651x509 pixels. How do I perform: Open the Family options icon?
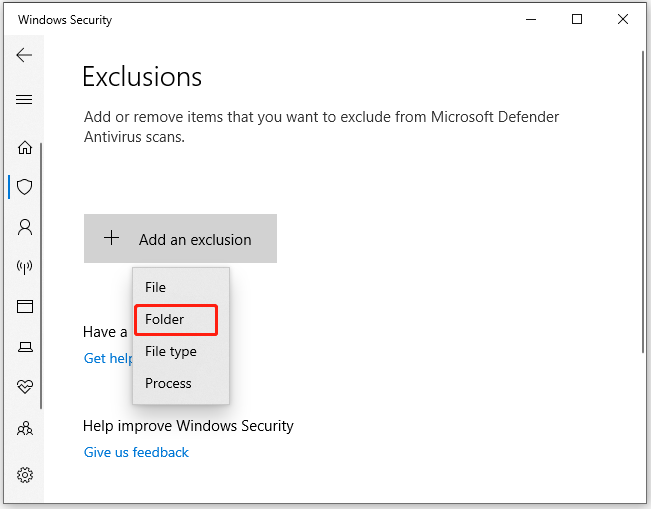pos(25,428)
